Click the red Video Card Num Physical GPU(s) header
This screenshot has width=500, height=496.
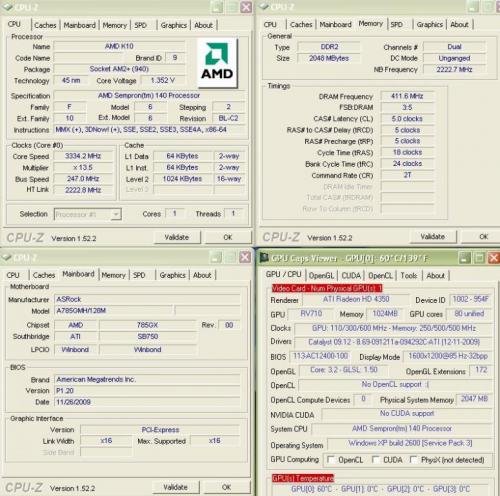327,288
